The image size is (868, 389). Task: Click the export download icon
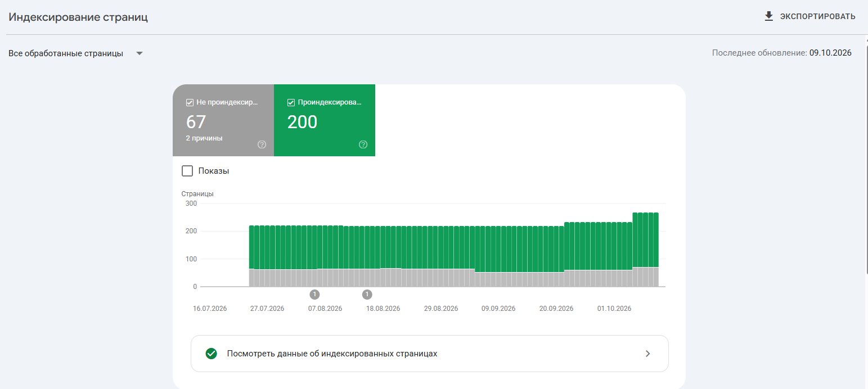click(769, 16)
